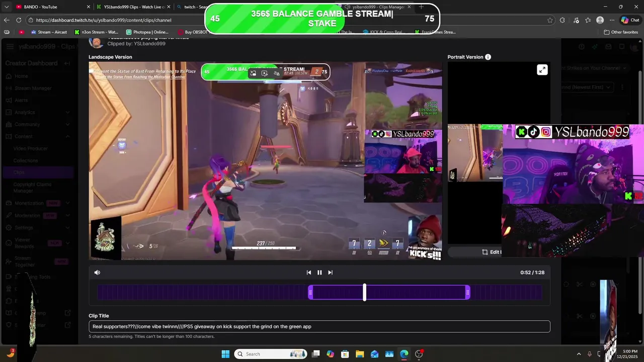Click the taskbar Search box
Screen dimensions: 644x362
272,354
